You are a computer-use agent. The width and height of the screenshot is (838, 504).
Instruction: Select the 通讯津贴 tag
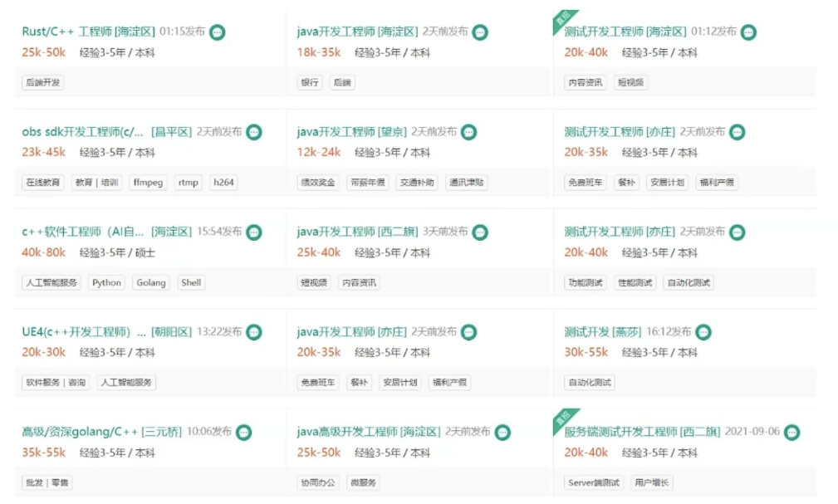(467, 182)
